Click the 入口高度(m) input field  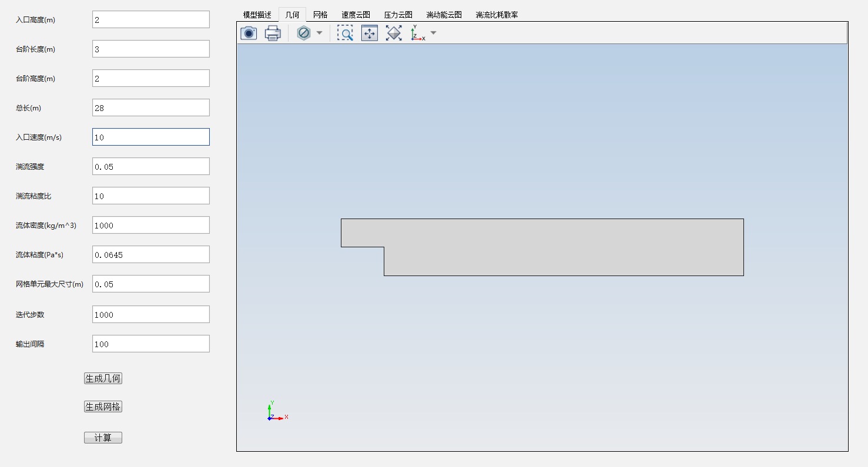(x=151, y=19)
